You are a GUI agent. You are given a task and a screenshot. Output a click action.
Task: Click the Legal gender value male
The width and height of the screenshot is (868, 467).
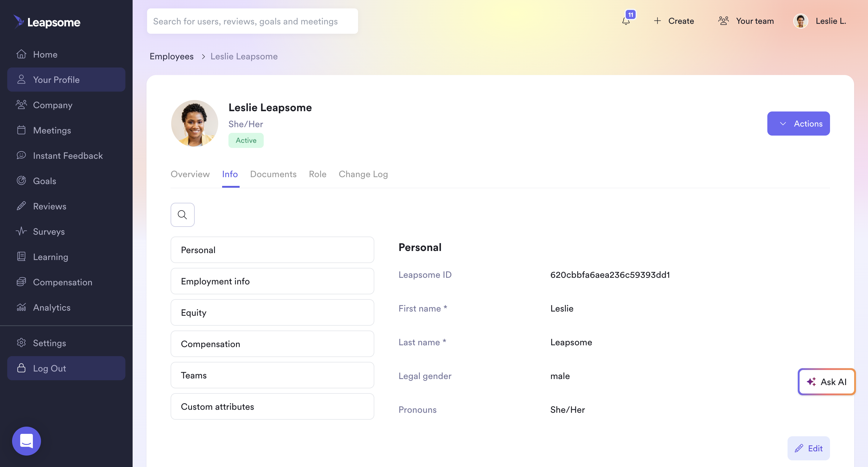point(560,376)
